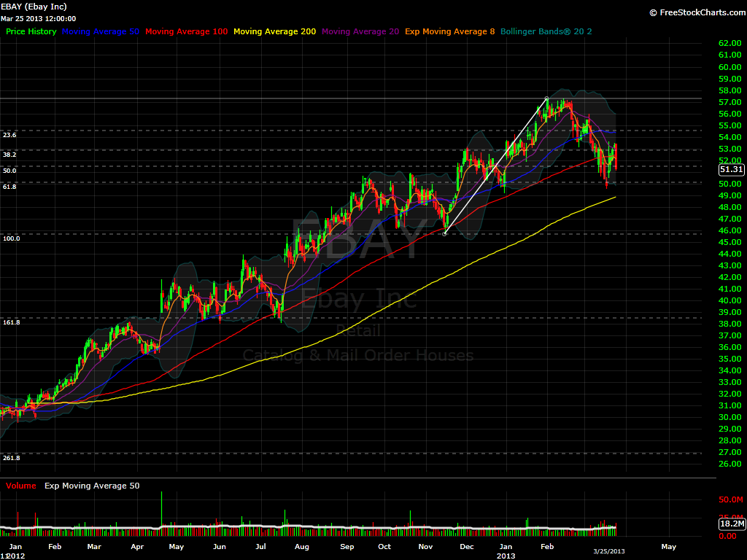The width and height of the screenshot is (747, 560).
Task: Click the 161.8 Fibonacci extension label
Action: [x=11, y=322]
